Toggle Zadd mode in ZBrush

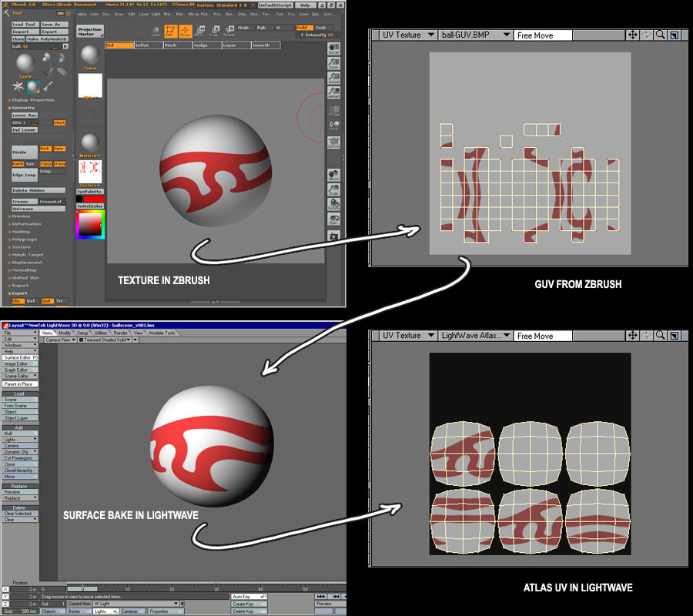click(x=303, y=28)
